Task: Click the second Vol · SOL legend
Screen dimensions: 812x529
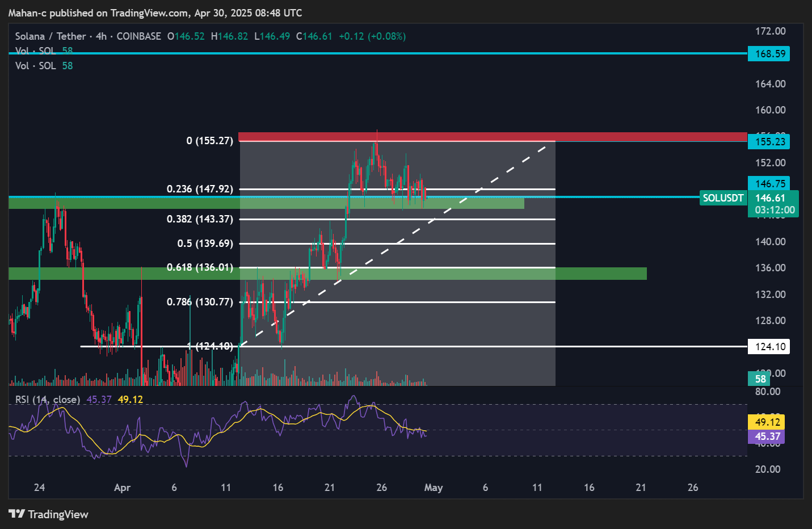Action: [x=35, y=66]
